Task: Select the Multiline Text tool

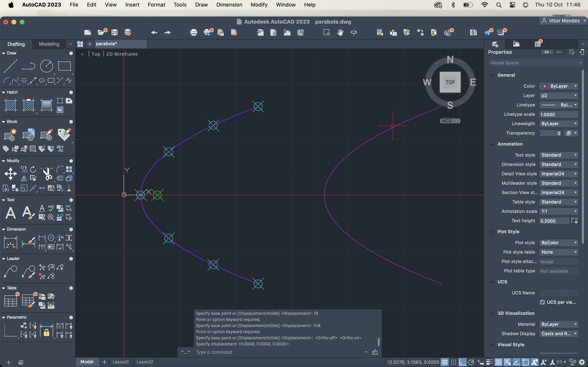Action: pos(10,213)
